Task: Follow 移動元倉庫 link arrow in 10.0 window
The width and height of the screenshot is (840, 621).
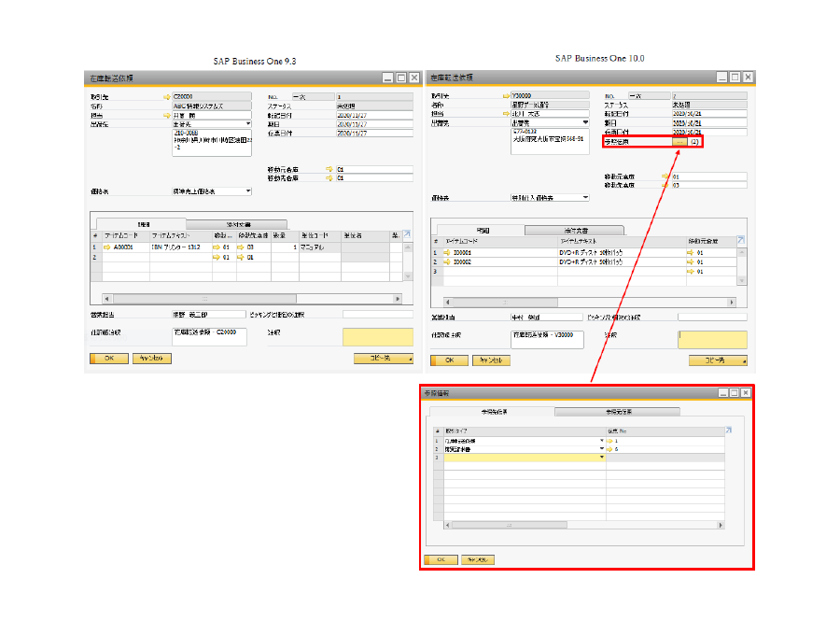Action: [x=665, y=176]
